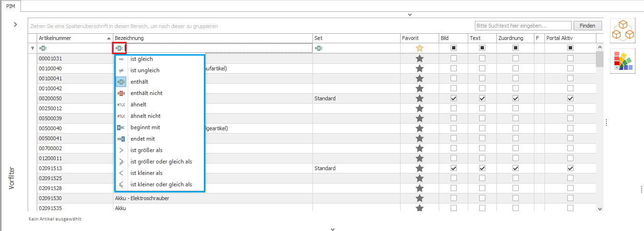This screenshot has height=231, width=644.
Task: Toggle the Text filter checkbox in filter row
Action: (482, 48)
